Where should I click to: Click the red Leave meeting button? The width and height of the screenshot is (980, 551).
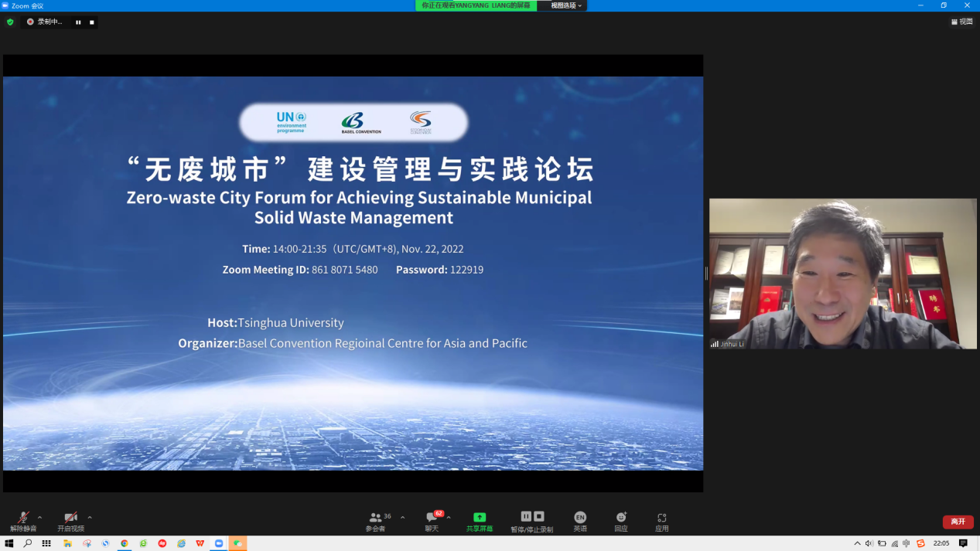958,522
